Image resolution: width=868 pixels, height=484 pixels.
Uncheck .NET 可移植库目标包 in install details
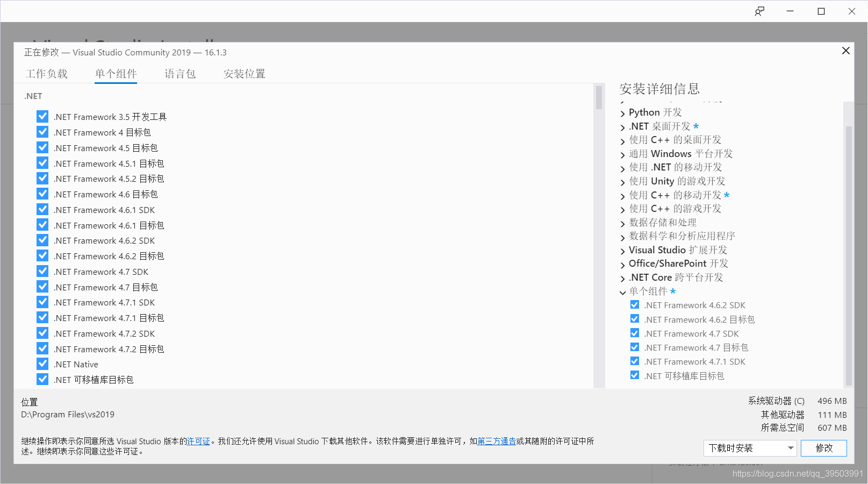635,375
